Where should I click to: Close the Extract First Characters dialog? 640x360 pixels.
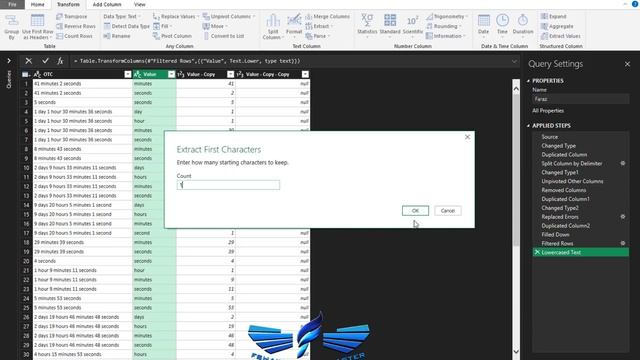click(467, 137)
